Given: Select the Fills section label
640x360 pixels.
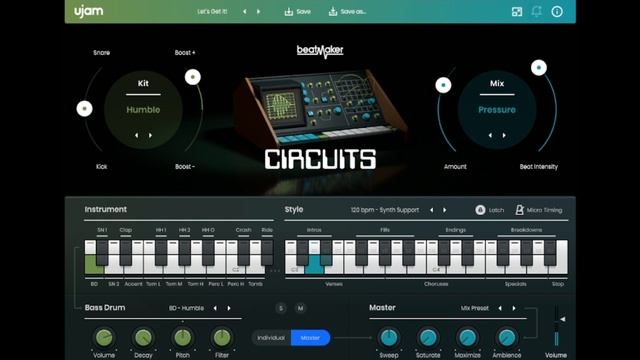Looking at the screenshot, I should 384,230.
